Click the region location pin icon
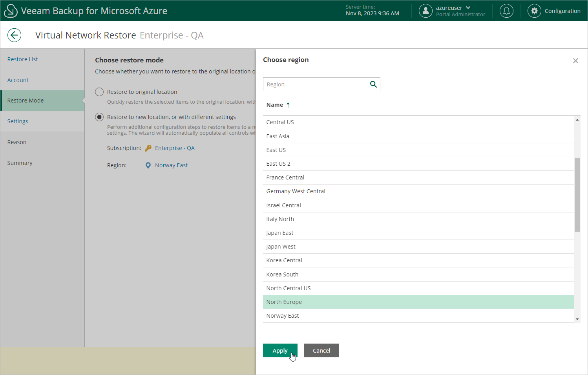 click(148, 165)
